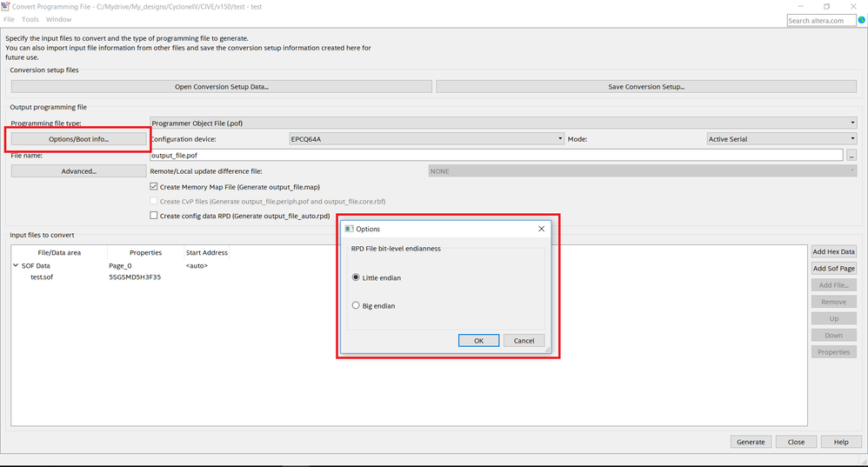868x467 pixels.
Task: Click the Options dialog title icon
Action: pyautogui.click(x=350, y=229)
